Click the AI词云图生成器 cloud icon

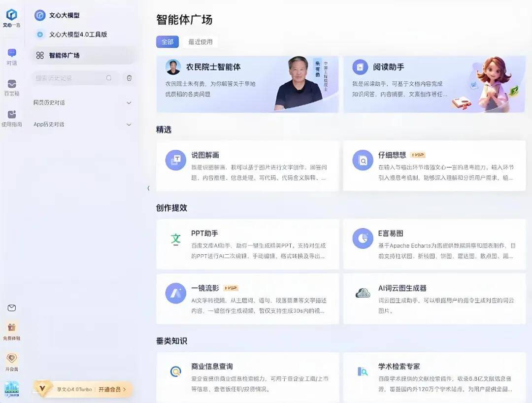pyautogui.click(x=363, y=293)
